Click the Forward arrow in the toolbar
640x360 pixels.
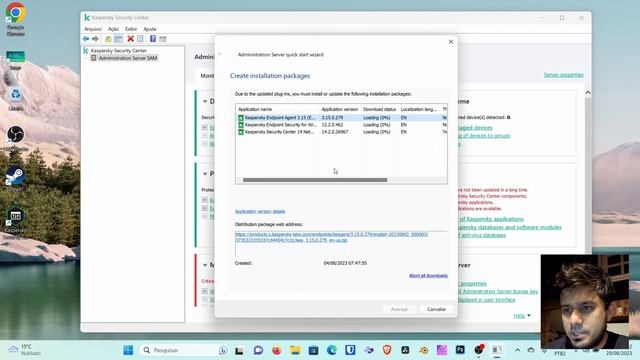(x=95, y=39)
